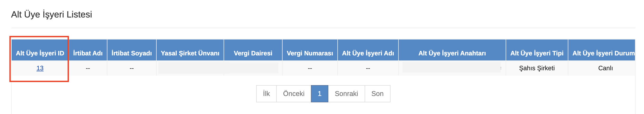Screen dimensions: 644x114
Task: Click the Alt Üye İşyeri ID column header
Action: pos(40,53)
